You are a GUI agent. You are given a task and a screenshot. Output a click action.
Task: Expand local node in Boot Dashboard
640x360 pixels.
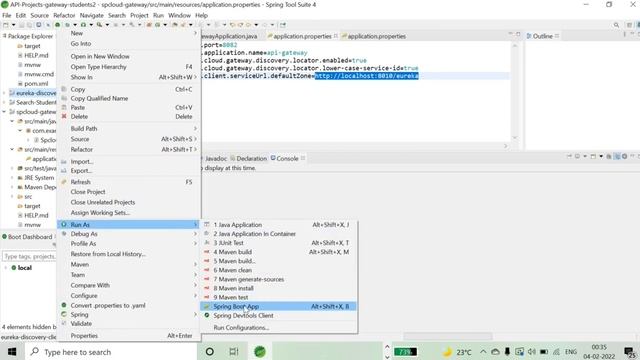tap(6, 268)
